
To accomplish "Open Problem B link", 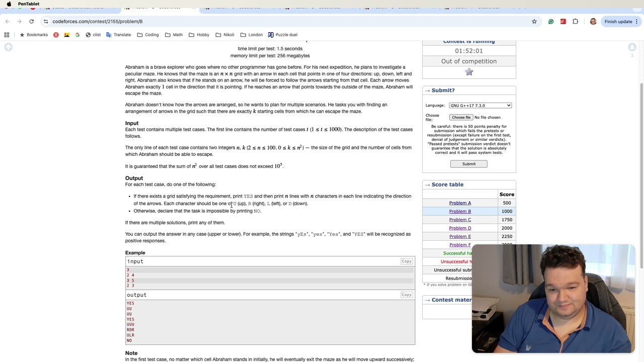I will pyautogui.click(x=460, y=212).
